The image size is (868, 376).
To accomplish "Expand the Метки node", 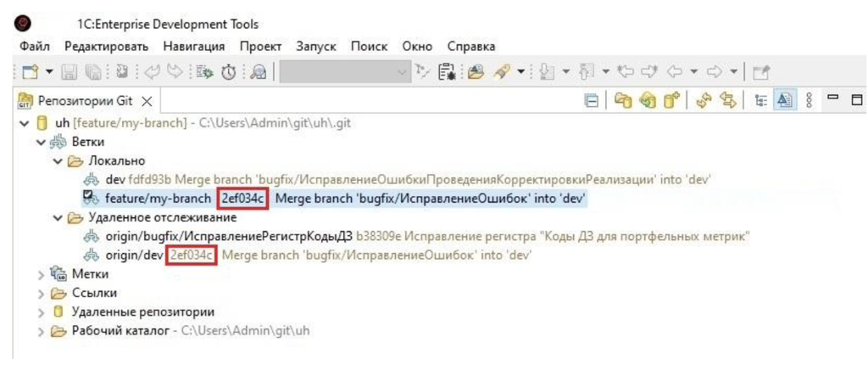I will (x=41, y=273).
